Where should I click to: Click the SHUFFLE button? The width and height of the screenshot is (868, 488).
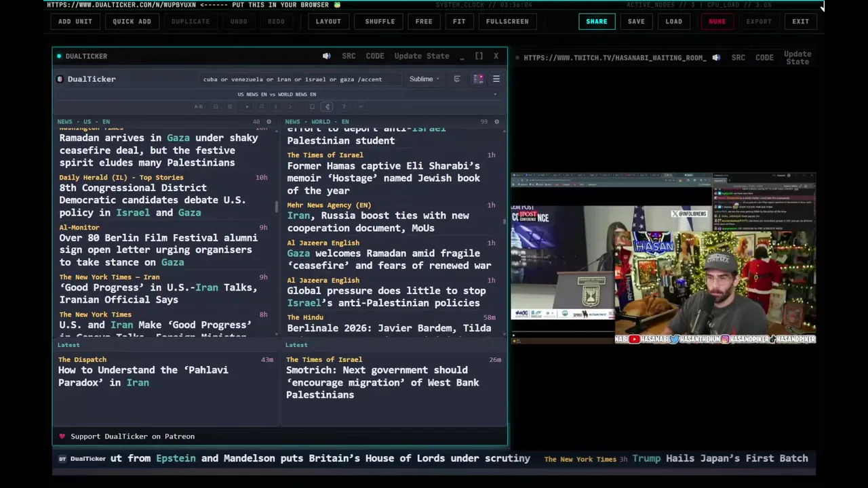[x=380, y=21]
